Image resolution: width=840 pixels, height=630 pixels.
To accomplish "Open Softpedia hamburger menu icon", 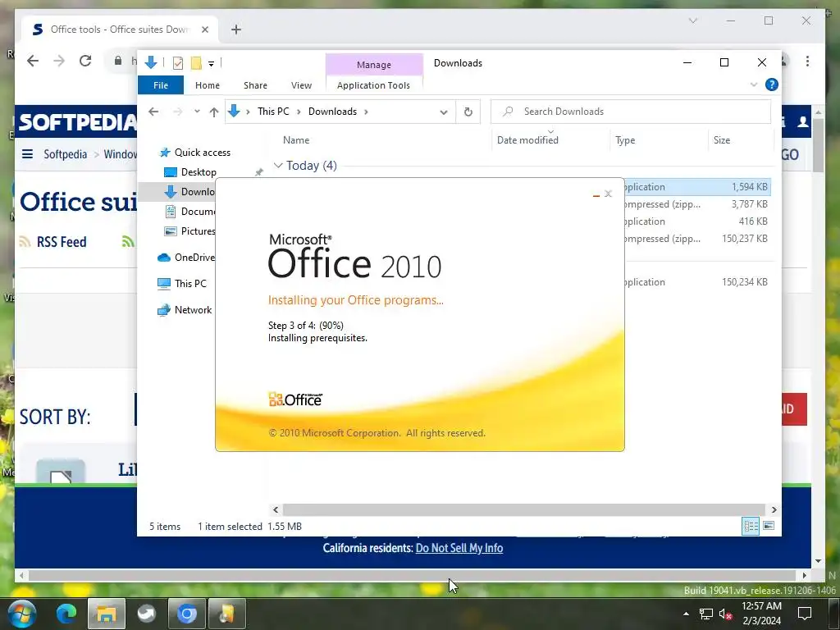I will [x=27, y=154].
